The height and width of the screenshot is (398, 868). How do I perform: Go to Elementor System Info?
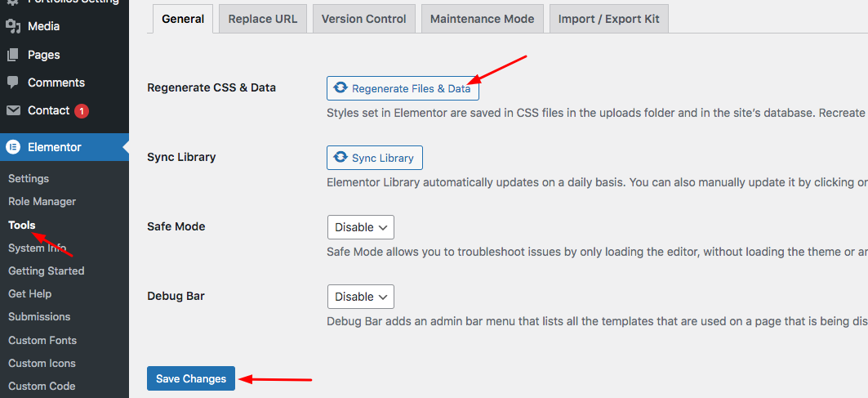point(38,248)
